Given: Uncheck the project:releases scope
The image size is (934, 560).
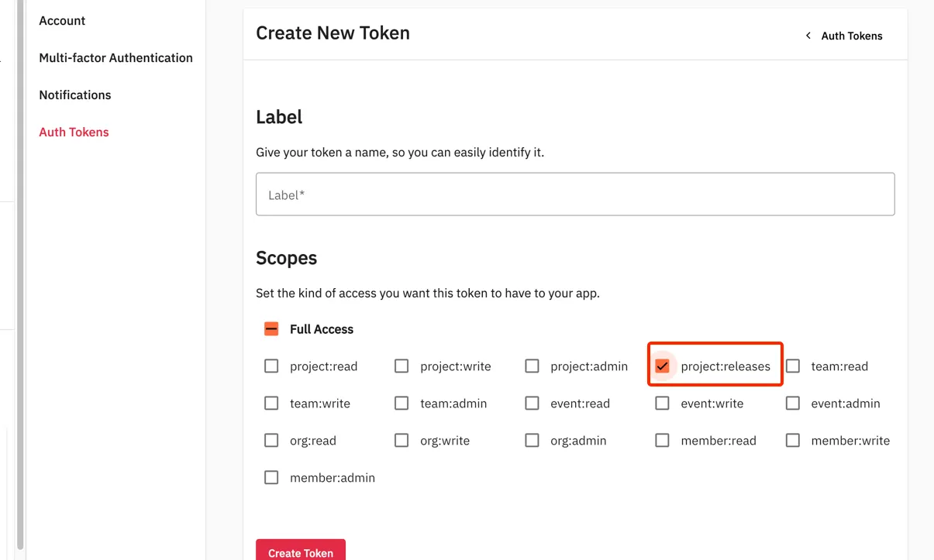Looking at the screenshot, I should (662, 366).
